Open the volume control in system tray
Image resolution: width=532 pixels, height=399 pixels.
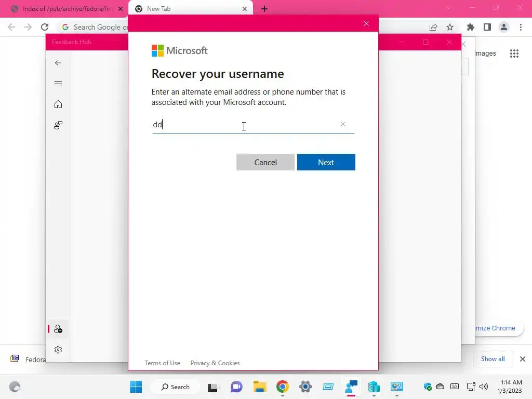(484, 387)
